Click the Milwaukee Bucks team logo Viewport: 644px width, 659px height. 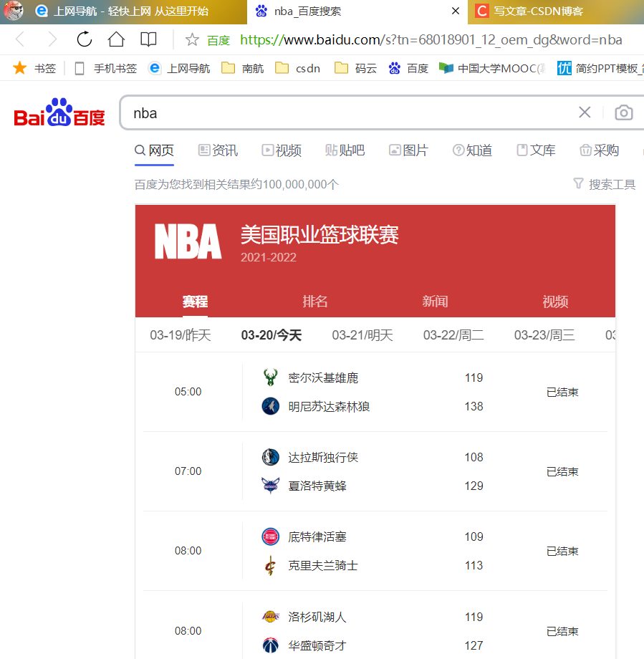(x=270, y=377)
